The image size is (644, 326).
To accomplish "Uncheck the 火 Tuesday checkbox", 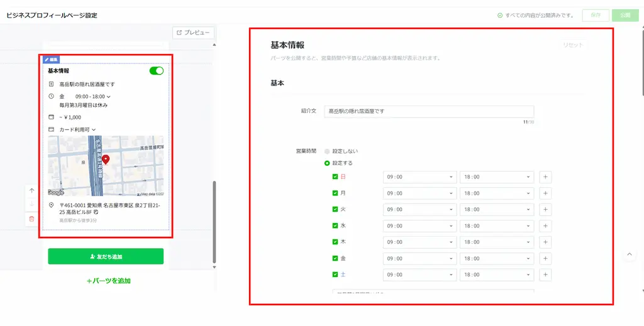I will 335,209.
